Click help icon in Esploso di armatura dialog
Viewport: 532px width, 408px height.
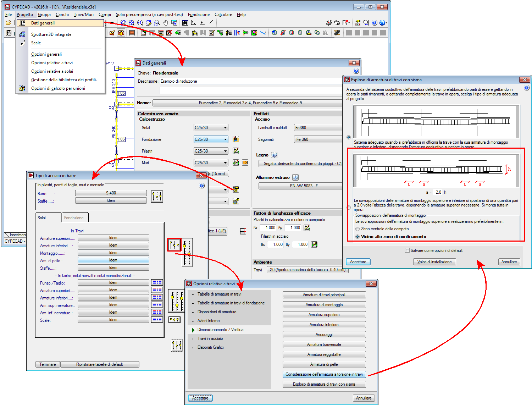(x=527, y=88)
